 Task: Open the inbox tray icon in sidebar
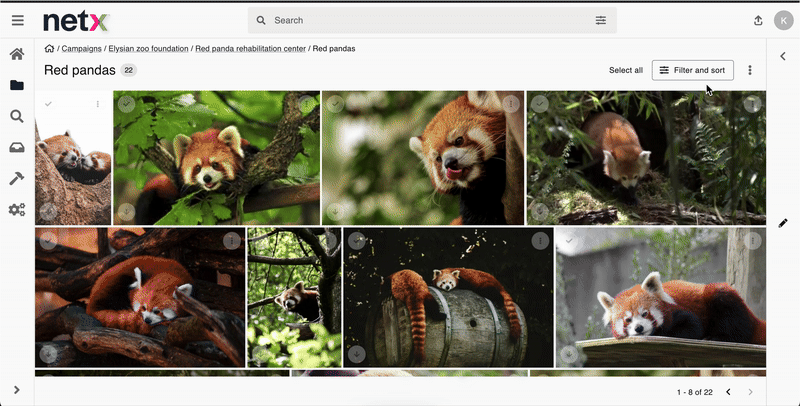(17, 148)
